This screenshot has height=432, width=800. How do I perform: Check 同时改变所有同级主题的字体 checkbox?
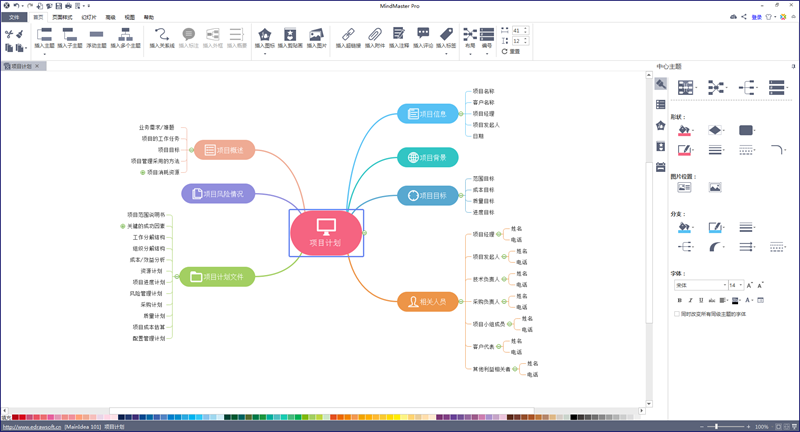pyautogui.click(x=679, y=314)
